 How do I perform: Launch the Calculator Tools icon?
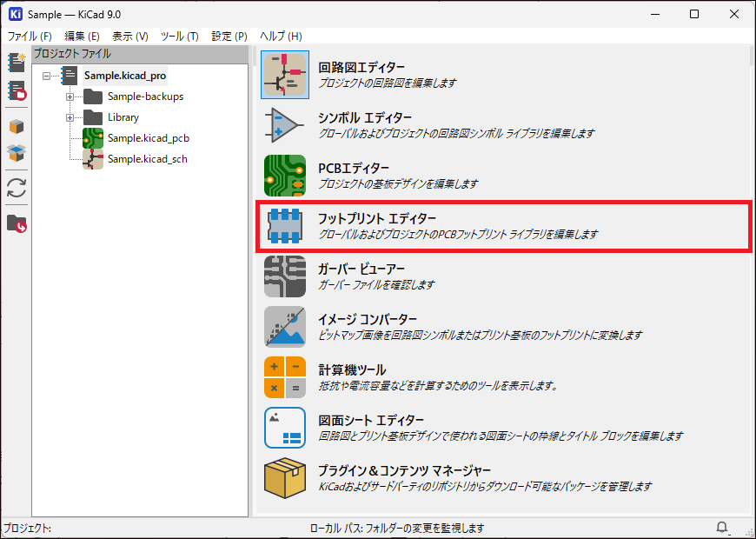pyautogui.click(x=284, y=378)
